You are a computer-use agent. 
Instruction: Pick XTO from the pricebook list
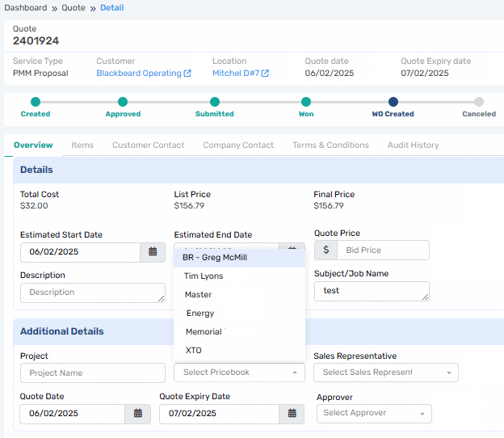pos(239,351)
